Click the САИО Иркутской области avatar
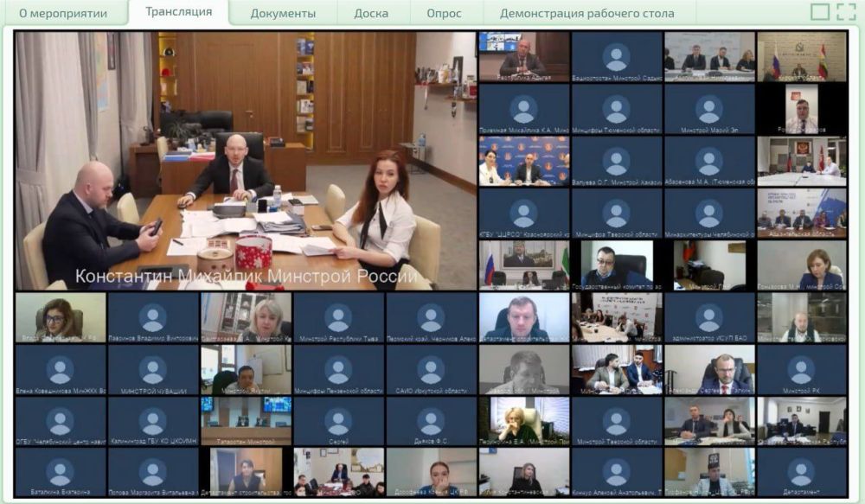The height and width of the screenshot is (504, 865). pyautogui.click(x=430, y=369)
